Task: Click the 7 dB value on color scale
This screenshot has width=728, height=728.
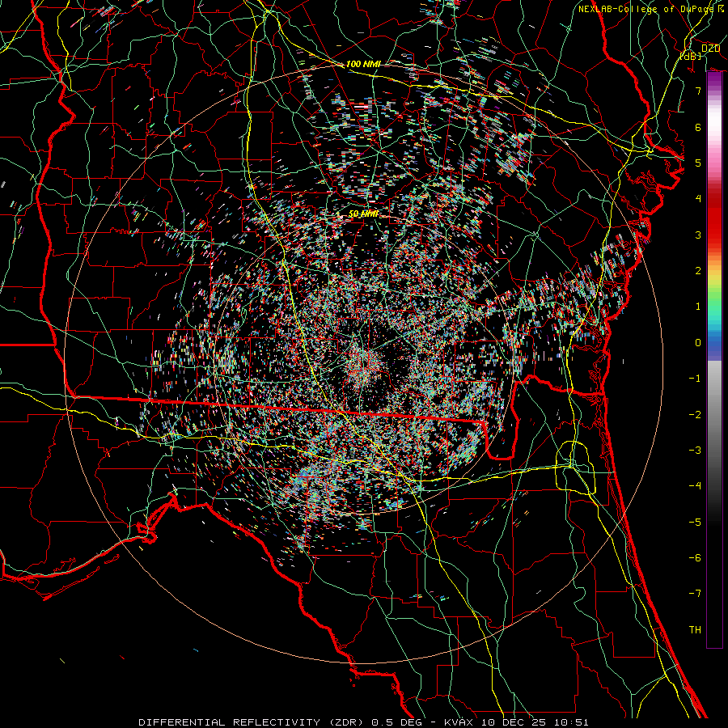Action: [698, 91]
